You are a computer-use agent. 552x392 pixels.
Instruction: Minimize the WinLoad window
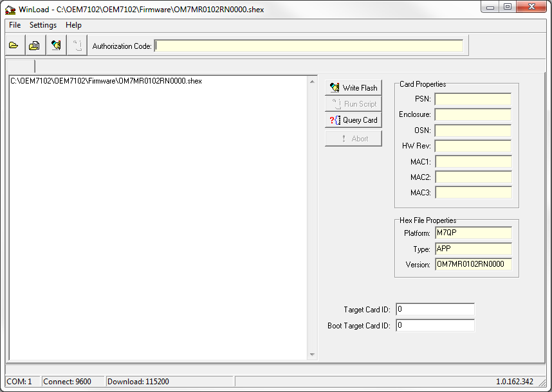(x=490, y=7)
